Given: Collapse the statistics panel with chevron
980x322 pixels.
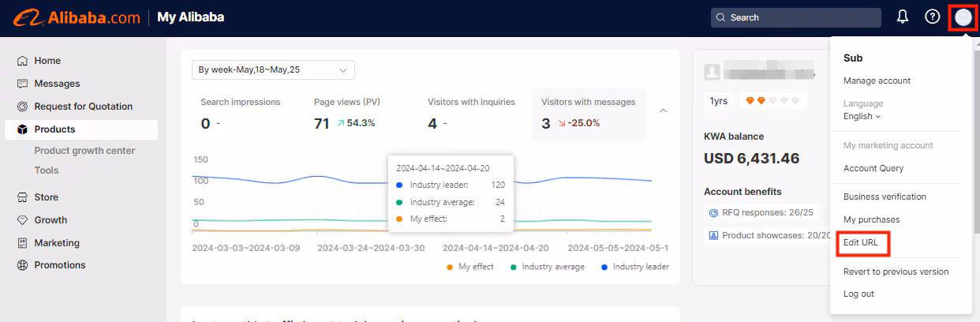Looking at the screenshot, I should click(663, 111).
